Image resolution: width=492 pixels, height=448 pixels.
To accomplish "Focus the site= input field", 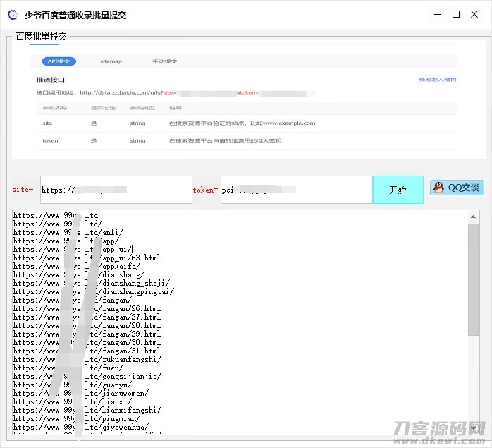I will click(116, 190).
